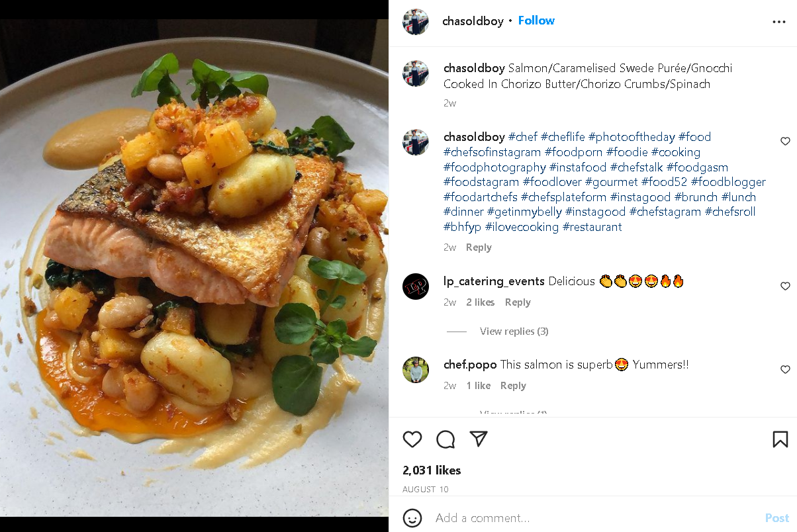The width and height of the screenshot is (797, 532).
Task: Reply to lp_catering_events' comment
Action: click(518, 302)
